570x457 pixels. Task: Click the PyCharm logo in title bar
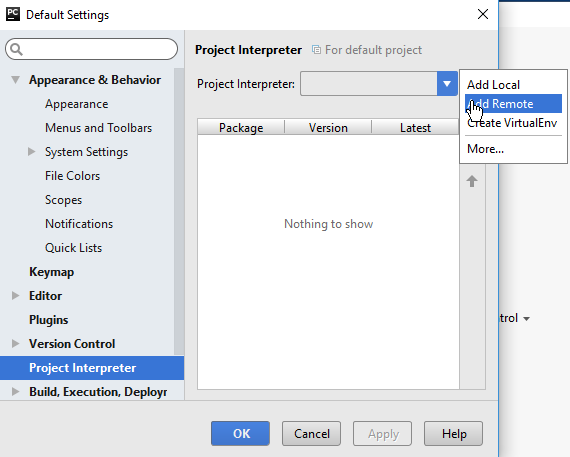13,15
